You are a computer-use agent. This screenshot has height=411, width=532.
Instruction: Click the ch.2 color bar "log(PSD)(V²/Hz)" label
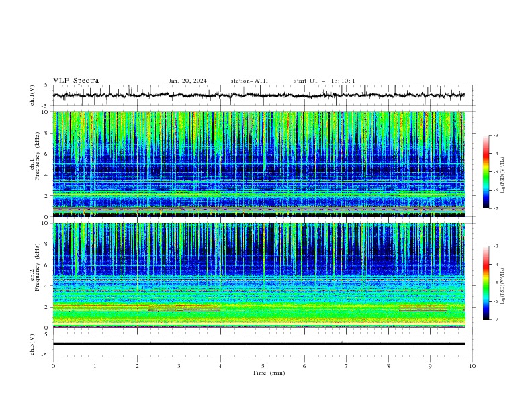(503, 286)
